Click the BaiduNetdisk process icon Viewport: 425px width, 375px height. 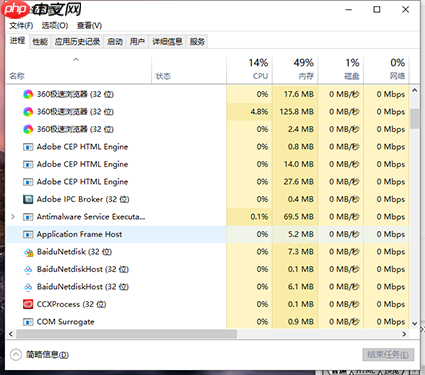coord(28,252)
